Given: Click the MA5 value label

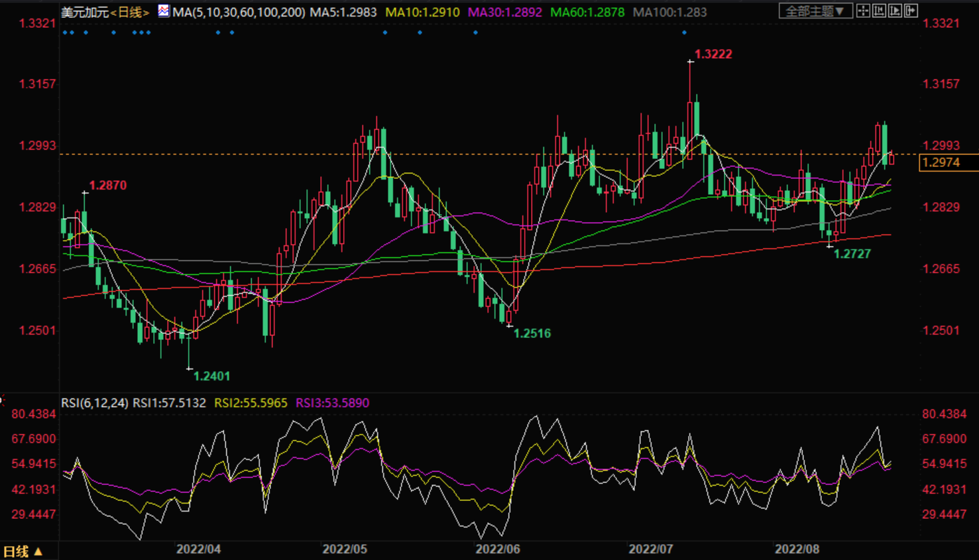Looking at the screenshot, I should 343,12.
